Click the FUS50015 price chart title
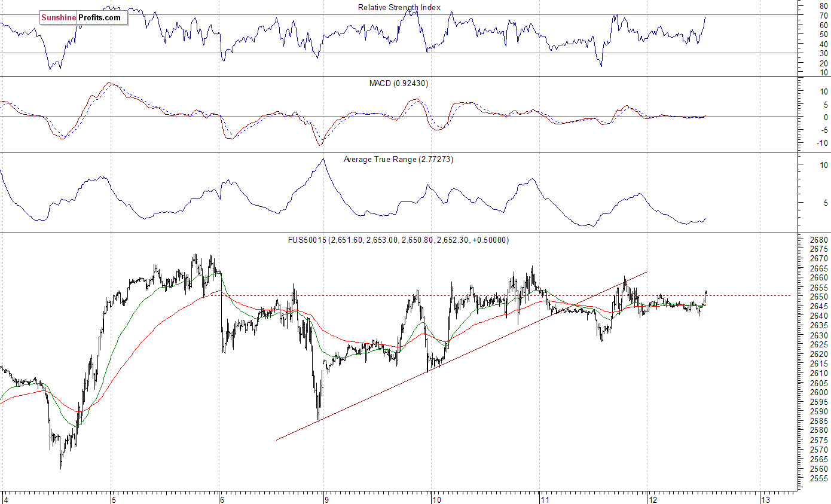 (x=398, y=240)
